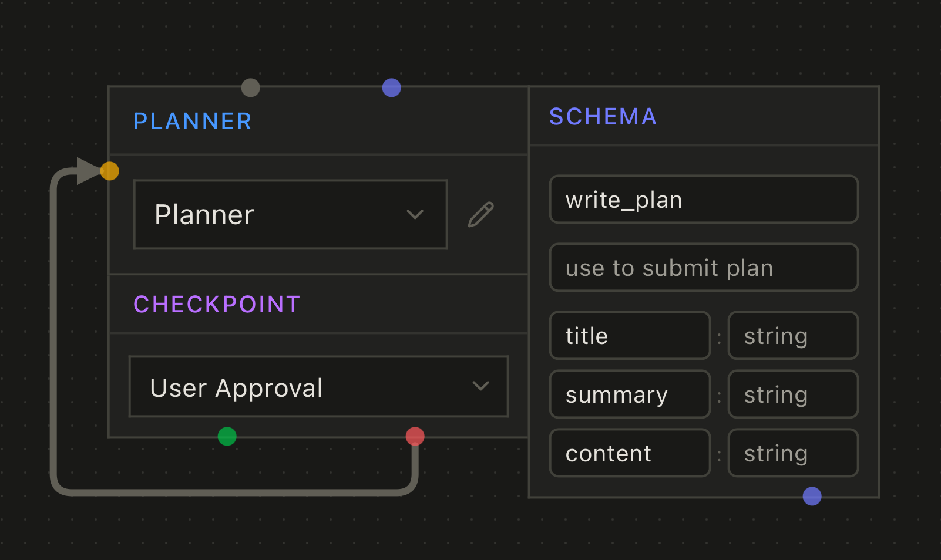Click the string type field next to title
941x560 pixels.
point(793,336)
